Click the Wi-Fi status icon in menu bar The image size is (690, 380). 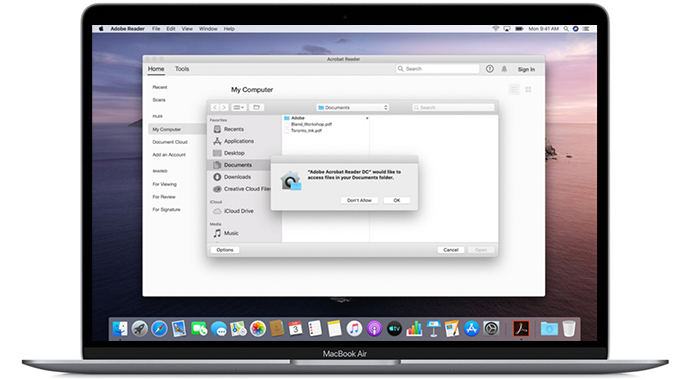[495, 29]
